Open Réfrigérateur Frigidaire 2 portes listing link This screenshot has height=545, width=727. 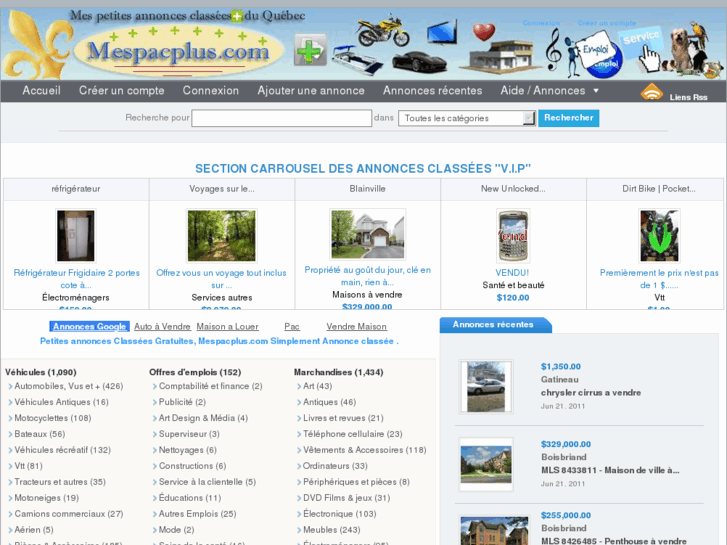click(76, 279)
